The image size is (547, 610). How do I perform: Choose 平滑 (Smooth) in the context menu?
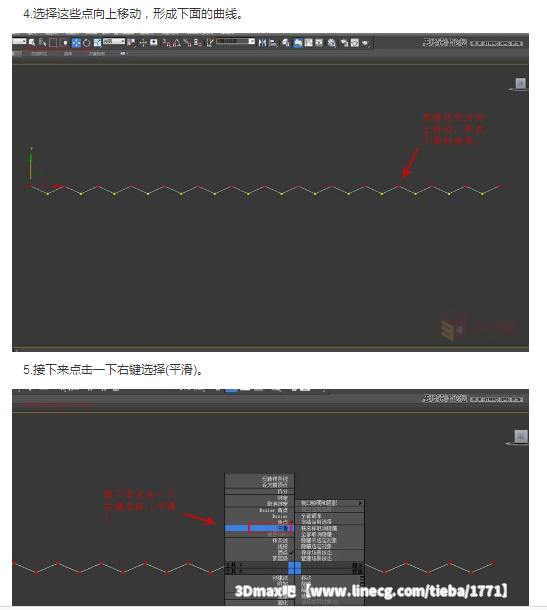[259, 528]
